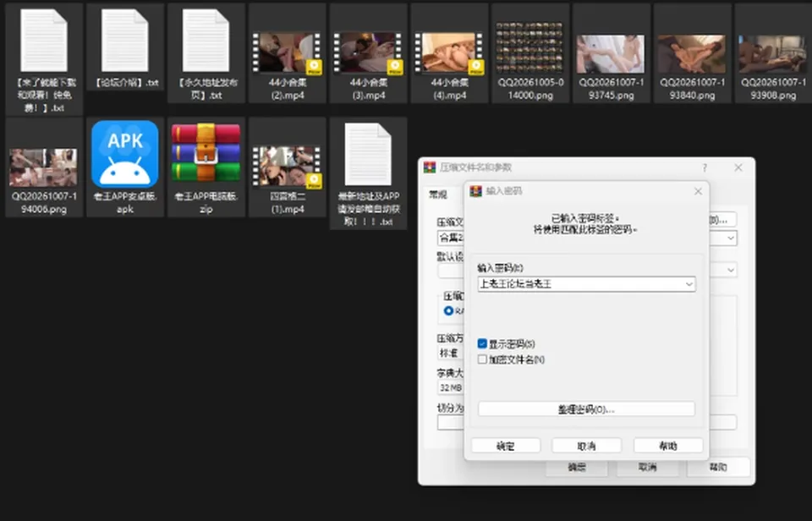Expand the 默认设置 profile dropdown arrow
The image size is (812, 521).
(731, 270)
